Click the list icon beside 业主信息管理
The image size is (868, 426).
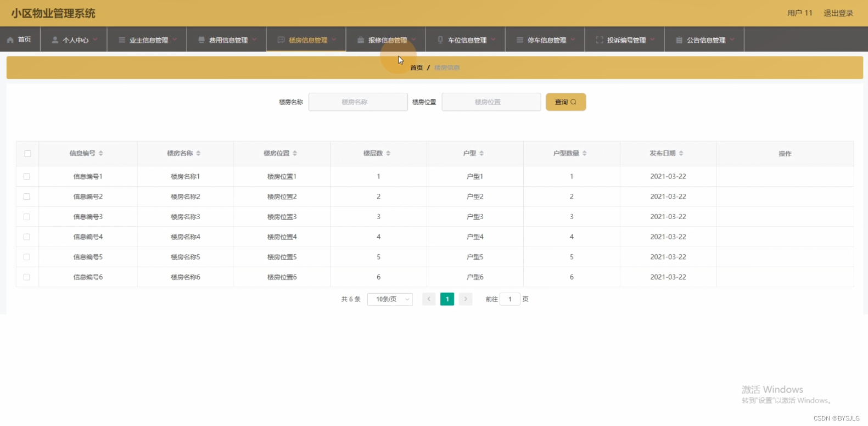(x=122, y=40)
